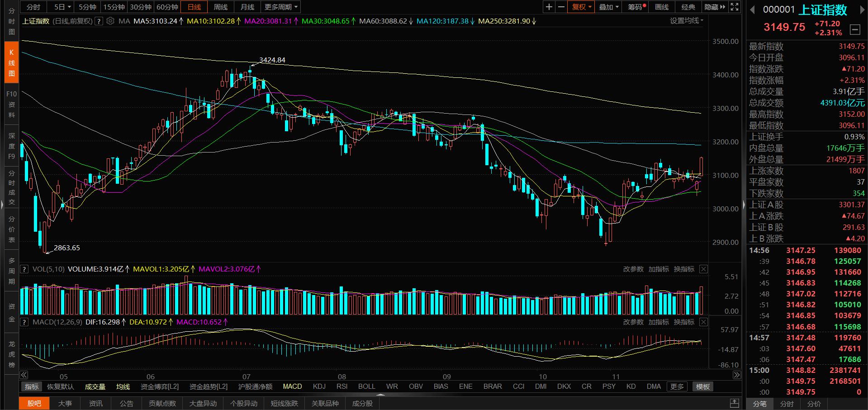Click the zoom-out minus icon on chart toolbar

561,7
